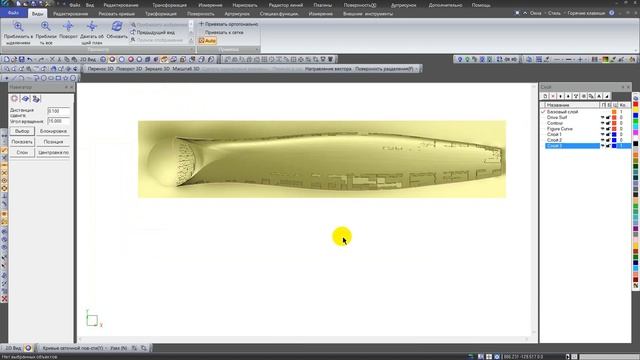
Task: Open the Файл blue ribbon tab
Action: pos(13,13)
